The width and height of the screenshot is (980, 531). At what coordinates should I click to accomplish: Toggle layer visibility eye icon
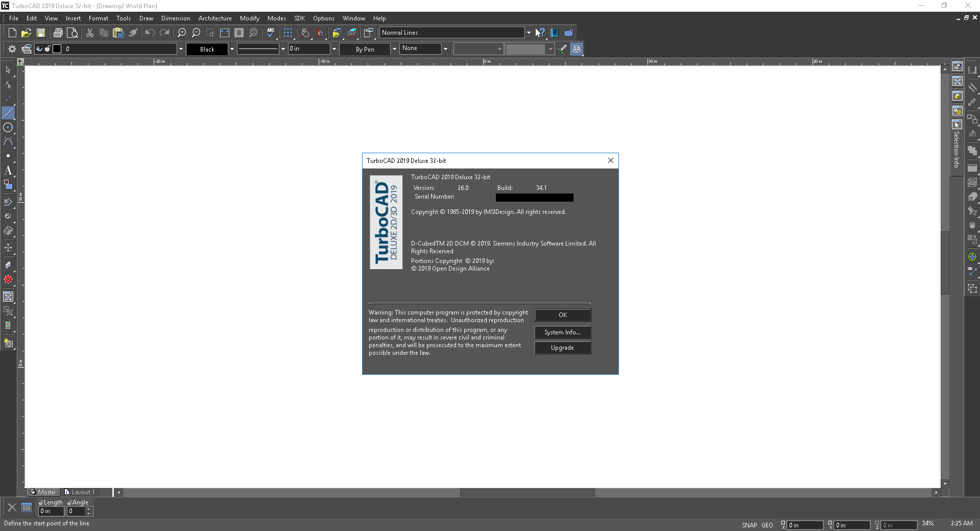tap(39, 49)
